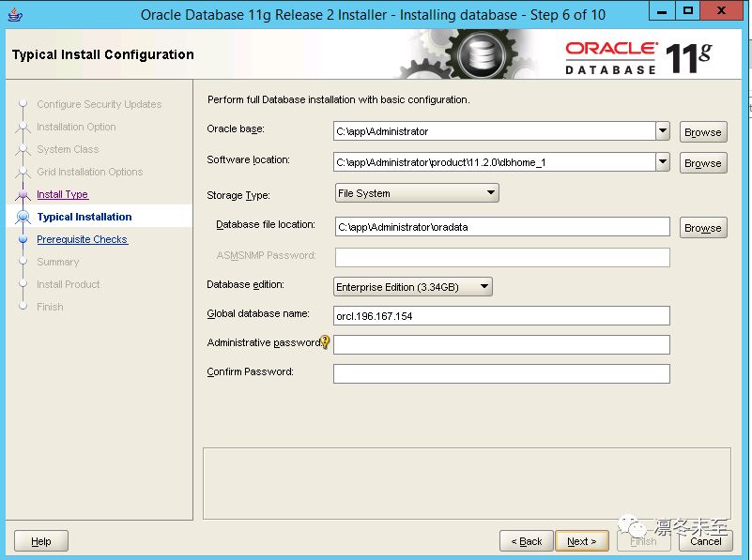The width and height of the screenshot is (752, 560).
Task: Click the Global database name field
Action: click(x=501, y=316)
